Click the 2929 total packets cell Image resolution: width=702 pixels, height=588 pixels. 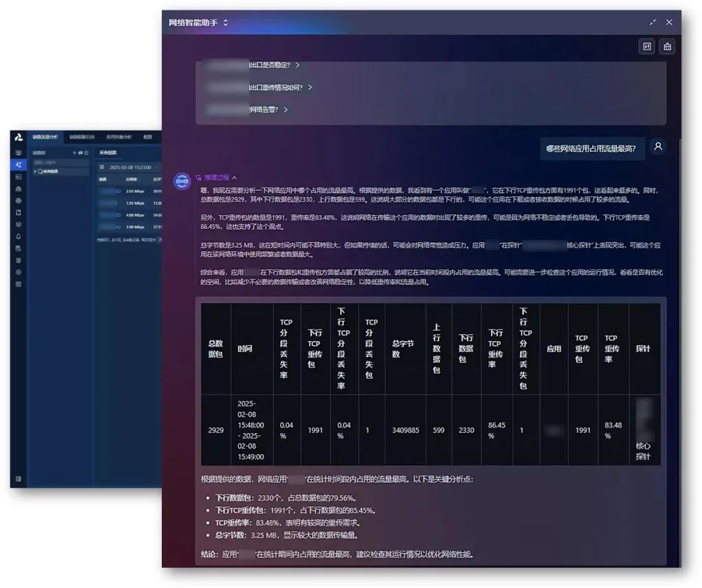[x=216, y=430]
